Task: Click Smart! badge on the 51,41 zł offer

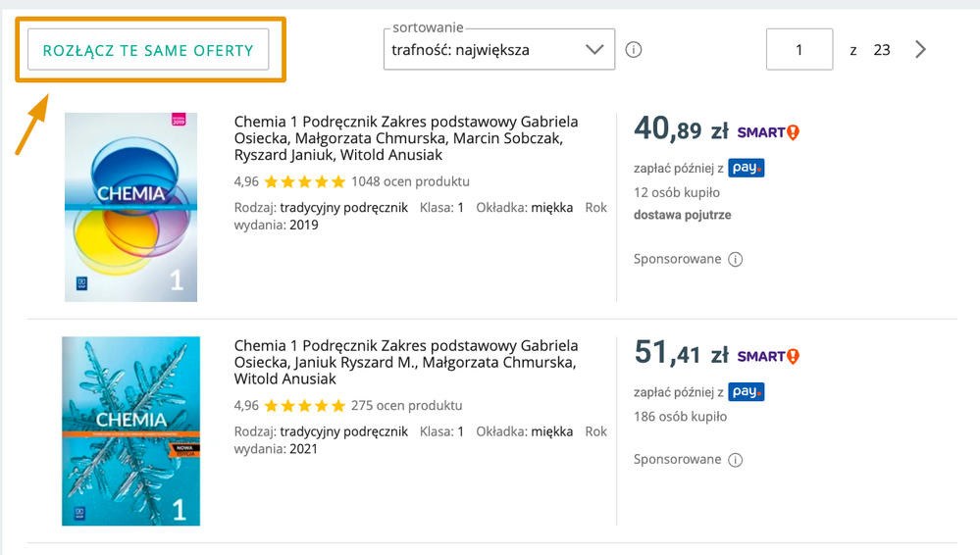Action: [x=768, y=356]
